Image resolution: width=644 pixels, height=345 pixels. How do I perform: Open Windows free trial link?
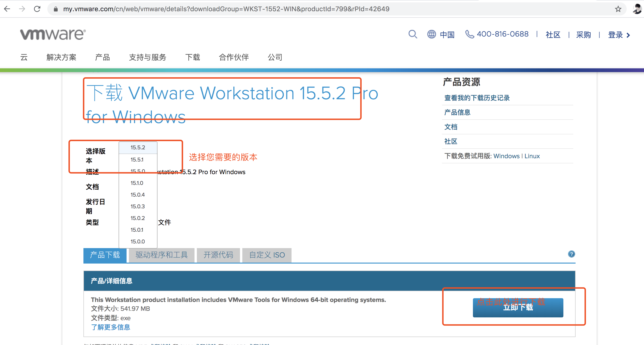[x=506, y=156]
